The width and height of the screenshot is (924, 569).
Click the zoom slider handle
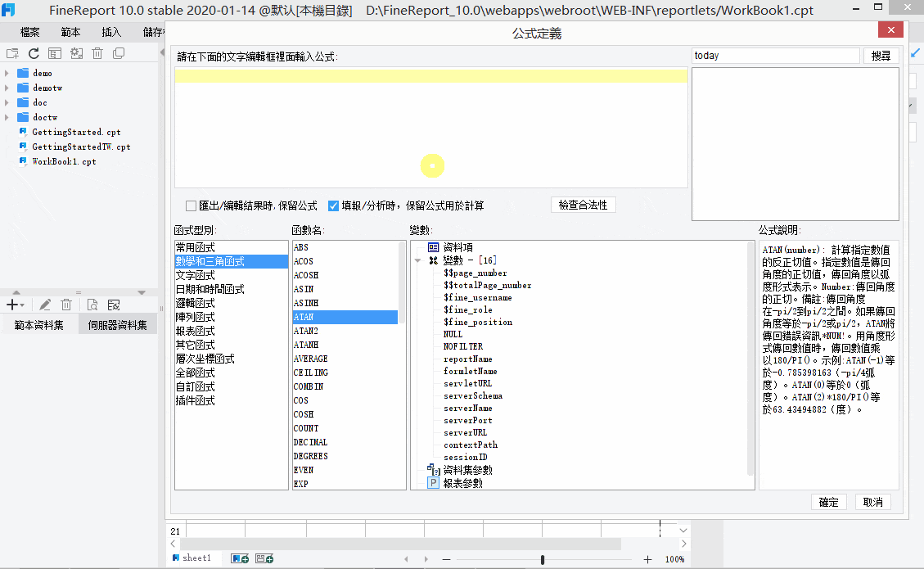(542, 559)
